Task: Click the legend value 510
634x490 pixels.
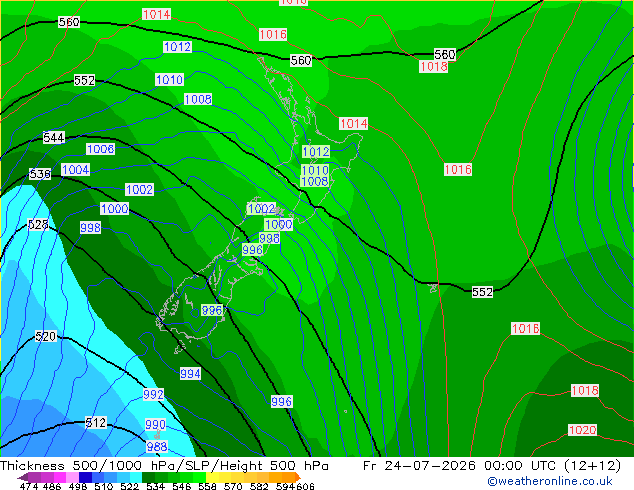Action: (x=104, y=486)
